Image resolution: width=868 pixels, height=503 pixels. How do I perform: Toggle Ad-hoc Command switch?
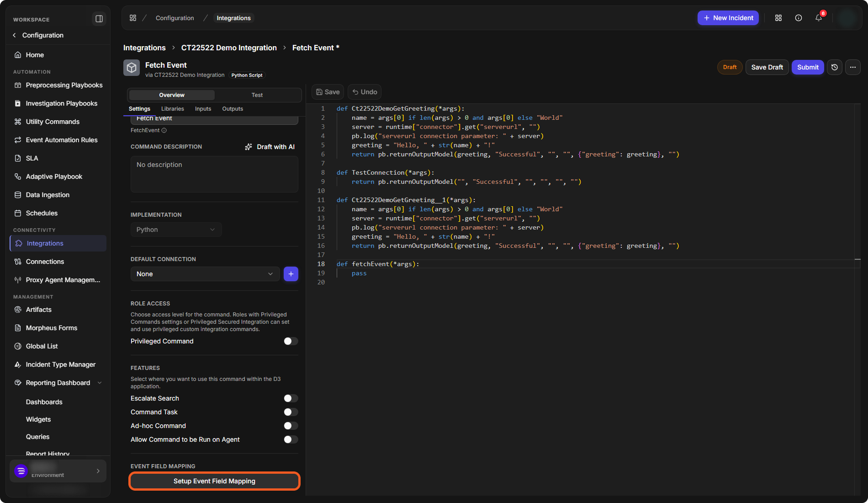(x=291, y=426)
